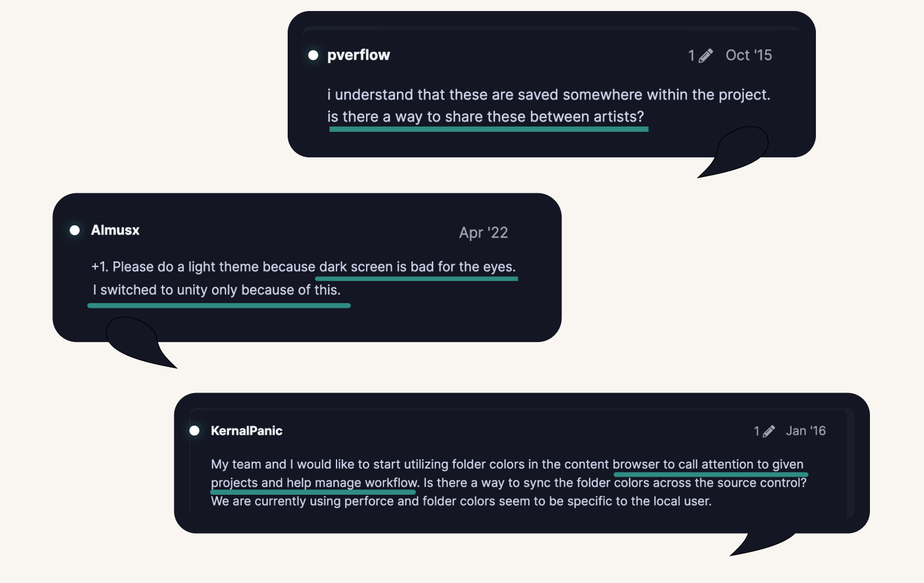Open the Almusx user profile
The width and height of the screenshot is (924, 583).
click(115, 230)
